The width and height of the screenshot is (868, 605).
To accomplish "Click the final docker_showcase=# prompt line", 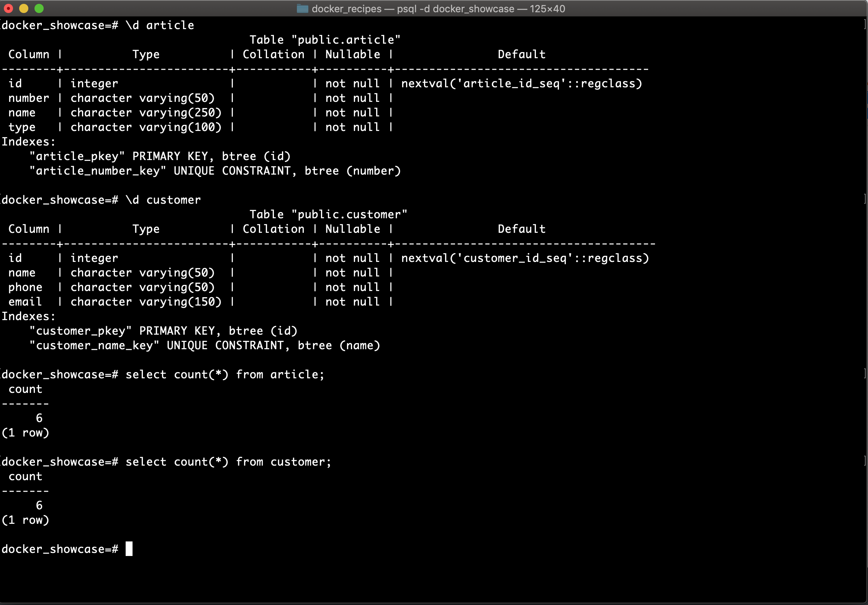I will tap(60, 549).
